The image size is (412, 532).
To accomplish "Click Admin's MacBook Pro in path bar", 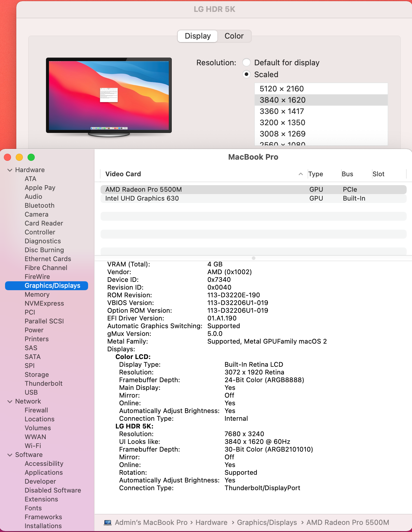I will [x=151, y=523].
